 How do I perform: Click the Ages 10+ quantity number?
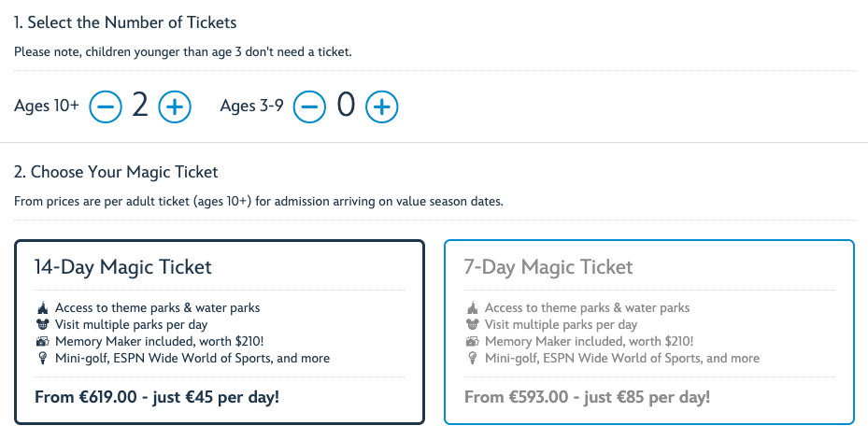pos(140,106)
